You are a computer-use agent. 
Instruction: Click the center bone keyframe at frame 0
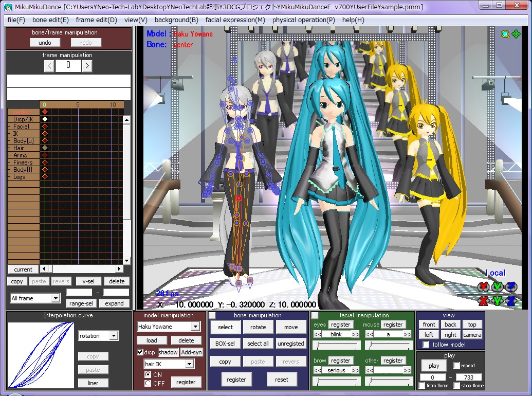pyautogui.click(x=45, y=112)
